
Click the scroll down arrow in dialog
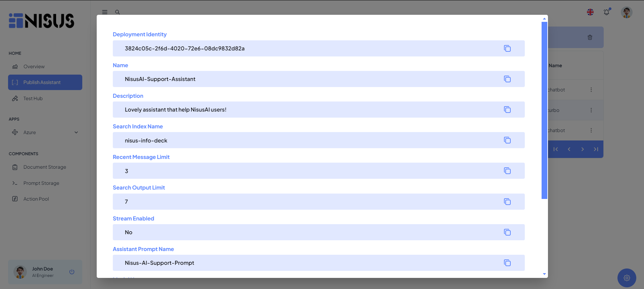pos(544,274)
